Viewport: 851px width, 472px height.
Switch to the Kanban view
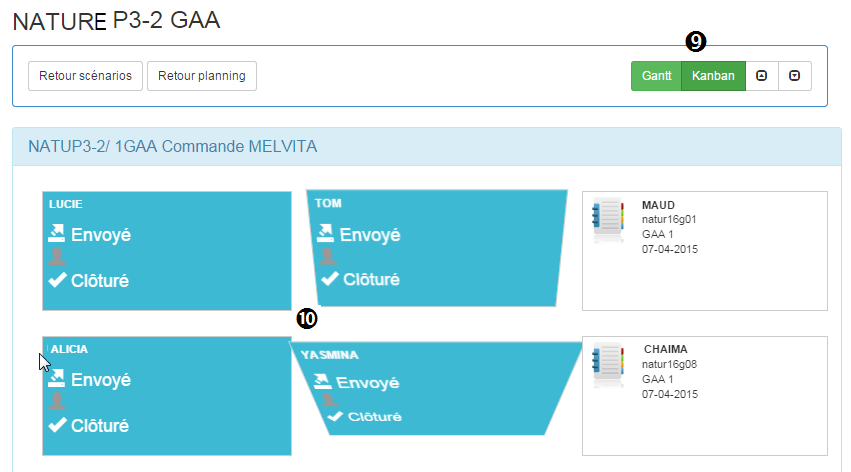coord(713,76)
